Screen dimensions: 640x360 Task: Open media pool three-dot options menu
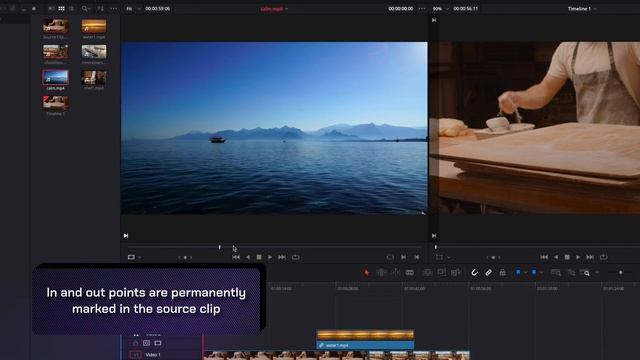point(113,9)
